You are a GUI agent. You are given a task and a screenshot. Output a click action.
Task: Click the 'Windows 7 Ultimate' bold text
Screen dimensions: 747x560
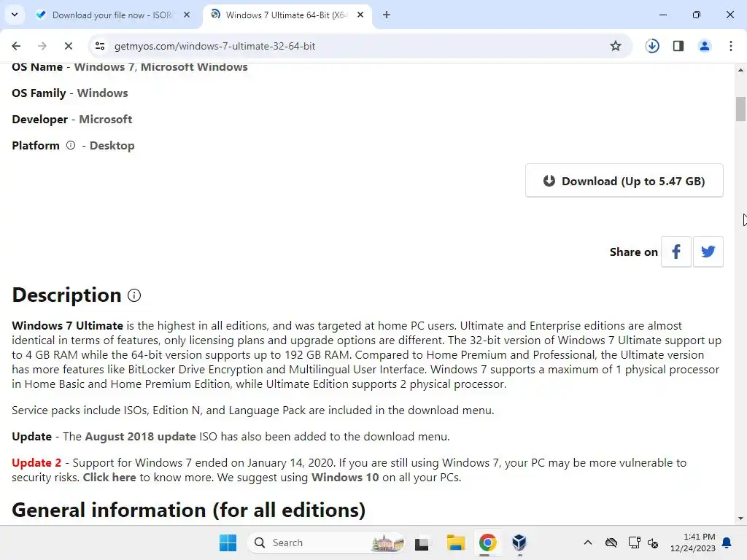point(67,326)
